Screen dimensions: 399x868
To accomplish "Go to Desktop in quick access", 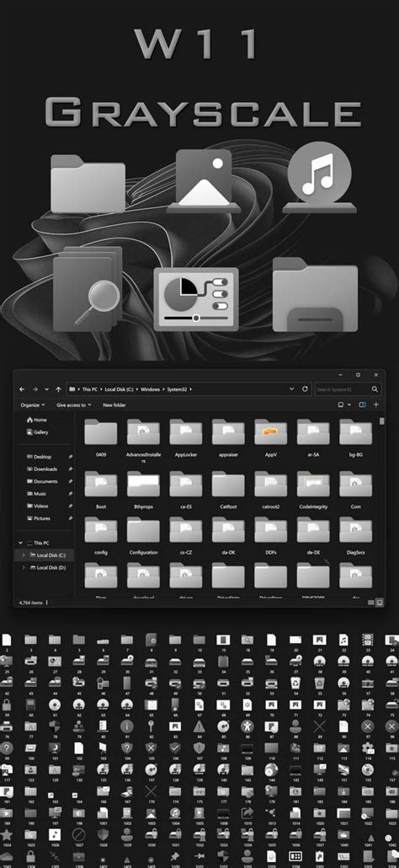I will 39,457.
